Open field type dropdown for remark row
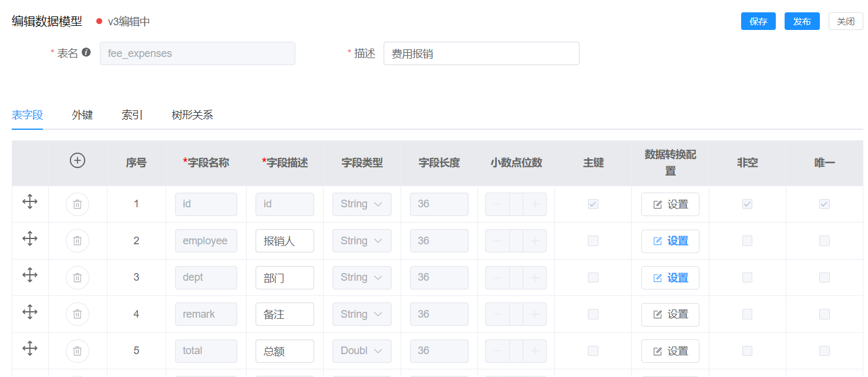Viewport: 868px width, 377px height. 362,314
